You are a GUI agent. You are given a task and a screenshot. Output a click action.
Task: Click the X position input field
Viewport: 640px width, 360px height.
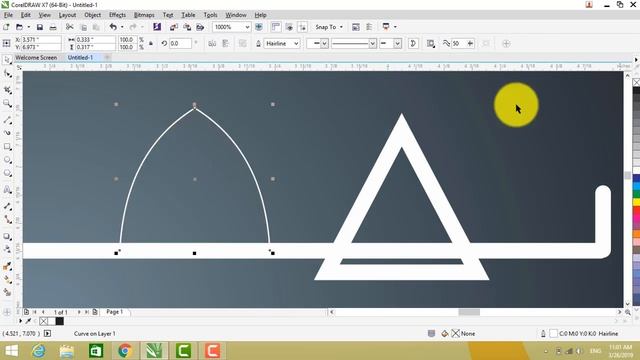41,40
